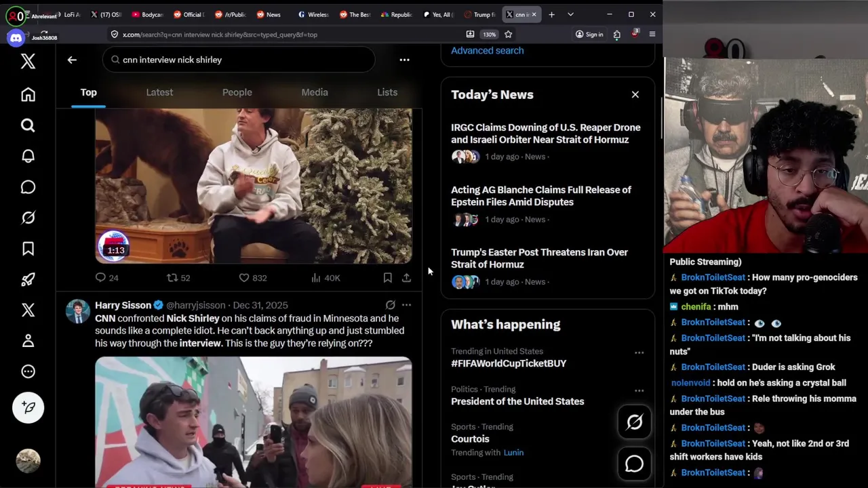Bookmark this page with star icon

[508, 35]
